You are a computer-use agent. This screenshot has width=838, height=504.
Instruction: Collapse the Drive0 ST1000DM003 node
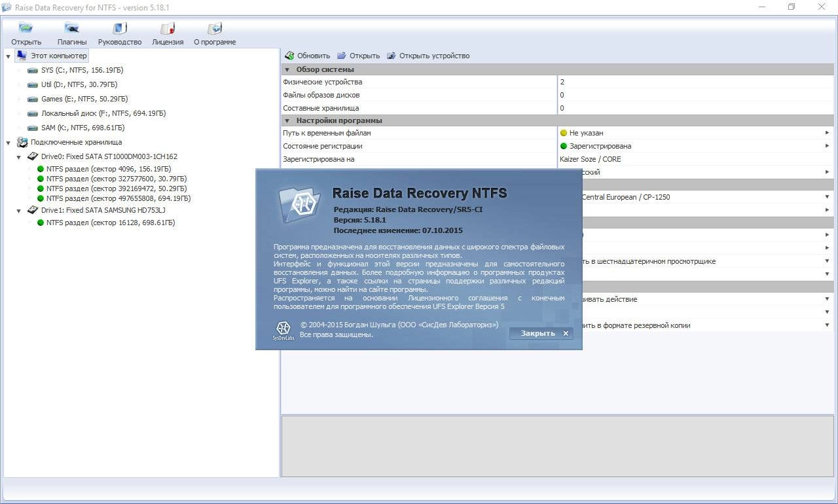pos(19,157)
